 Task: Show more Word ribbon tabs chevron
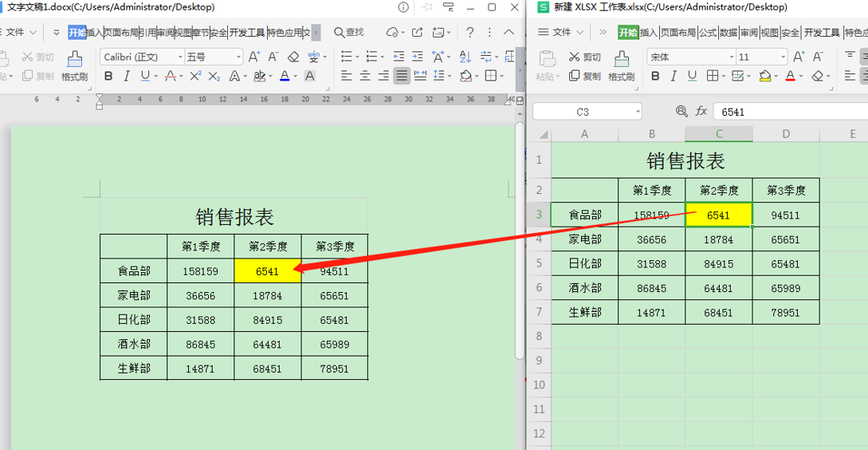tap(316, 33)
